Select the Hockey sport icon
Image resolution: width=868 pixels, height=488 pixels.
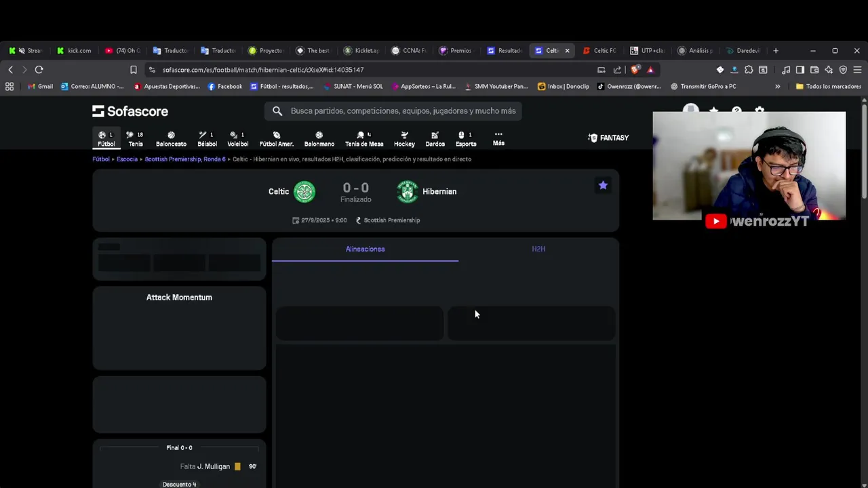point(404,139)
